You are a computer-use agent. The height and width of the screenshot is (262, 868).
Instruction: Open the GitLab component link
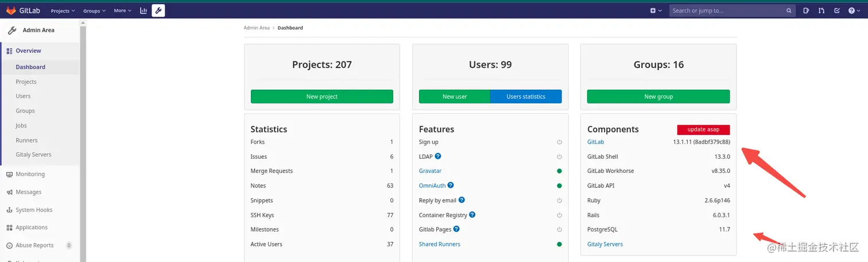[596, 142]
